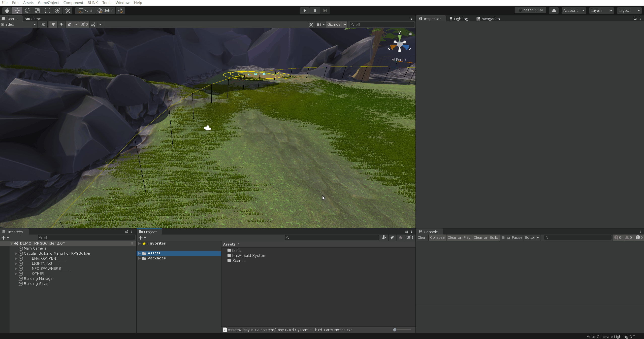644x339 pixels.
Task: Open the BLINK menu
Action: pos(92,3)
